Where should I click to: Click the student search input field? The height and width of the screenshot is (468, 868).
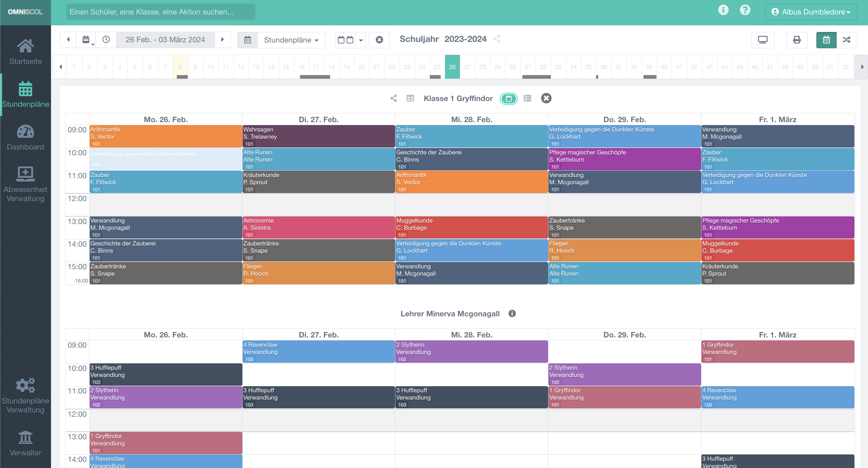[x=160, y=12]
